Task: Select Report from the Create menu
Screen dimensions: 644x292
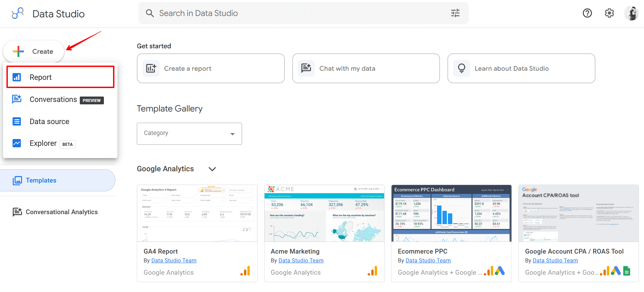Action: coord(60,77)
